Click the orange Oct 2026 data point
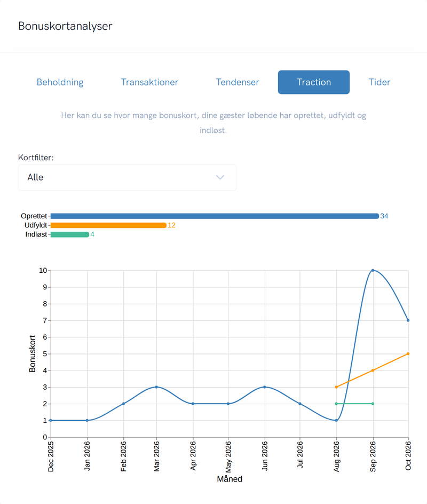 [408, 353]
